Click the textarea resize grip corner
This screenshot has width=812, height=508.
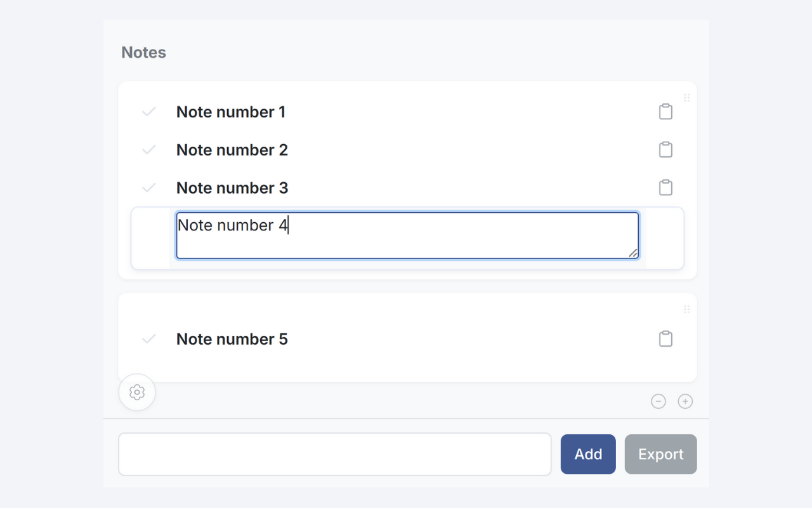[633, 253]
